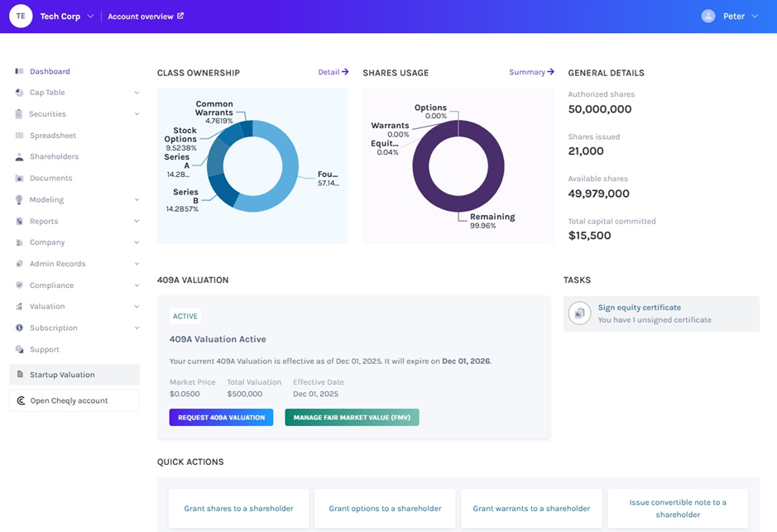Click the Support chat icon

click(19, 349)
